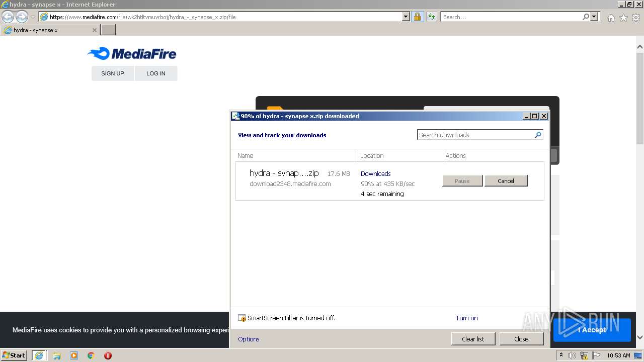Open the Windows Start menu
644x362 pixels.
[x=14, y=355]
